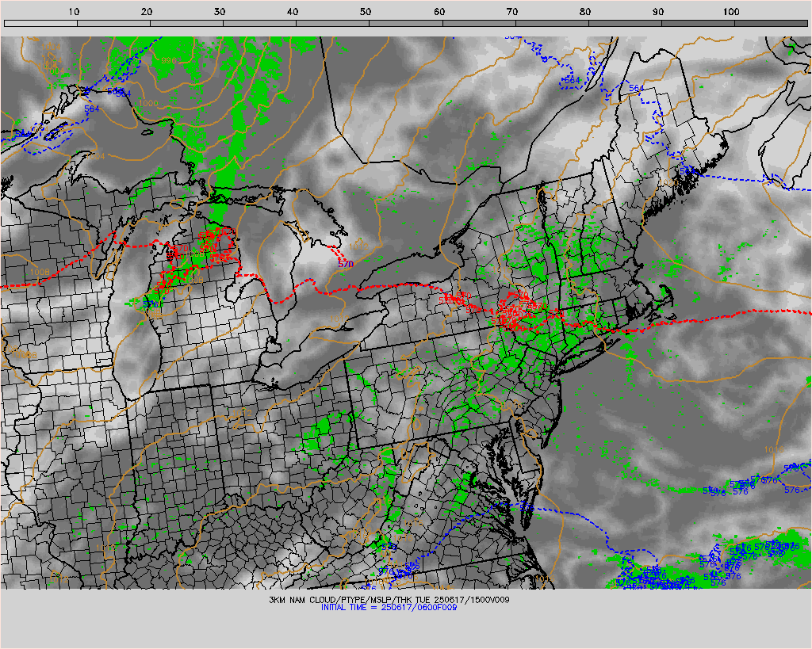Click the blue '570' thickness label over Lake Huron

tap(346, 264)
